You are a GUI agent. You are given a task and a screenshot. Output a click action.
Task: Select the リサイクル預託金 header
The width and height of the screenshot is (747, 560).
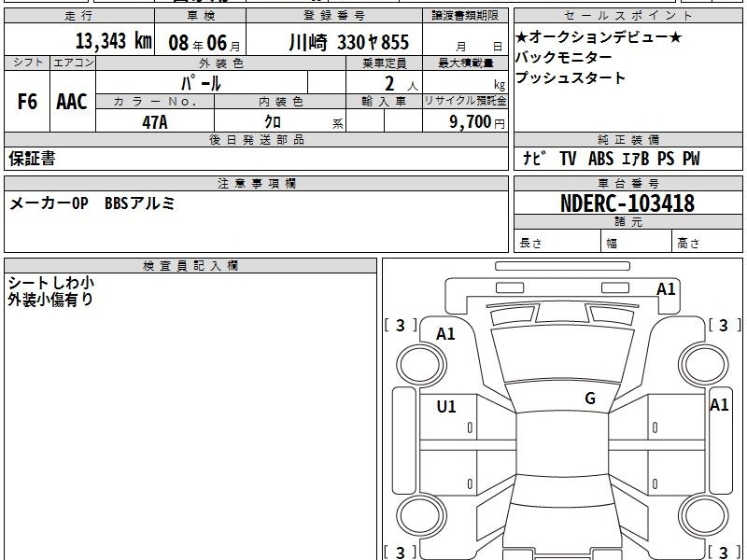click(x=465, y=101)
